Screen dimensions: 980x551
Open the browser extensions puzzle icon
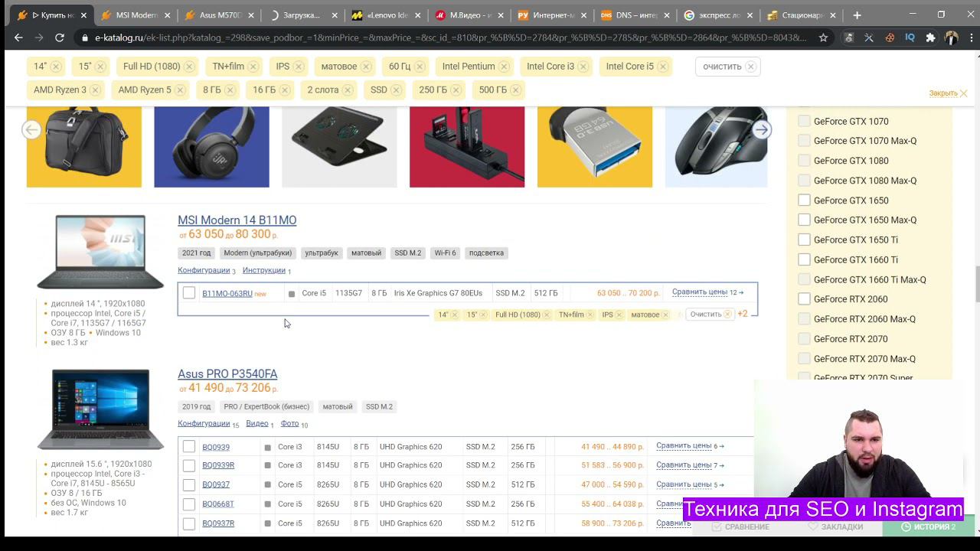pos(930,37)
